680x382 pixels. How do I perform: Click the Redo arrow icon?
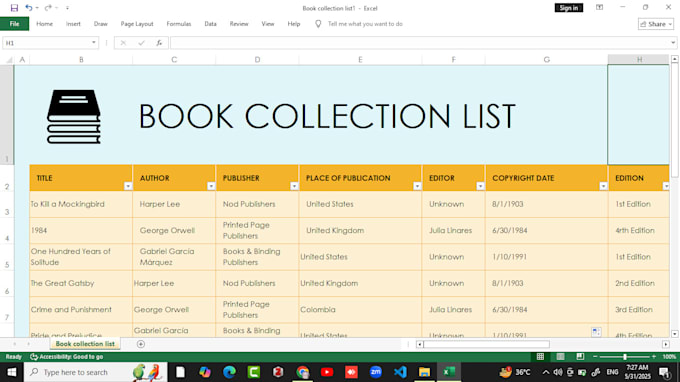click(48, 8)
